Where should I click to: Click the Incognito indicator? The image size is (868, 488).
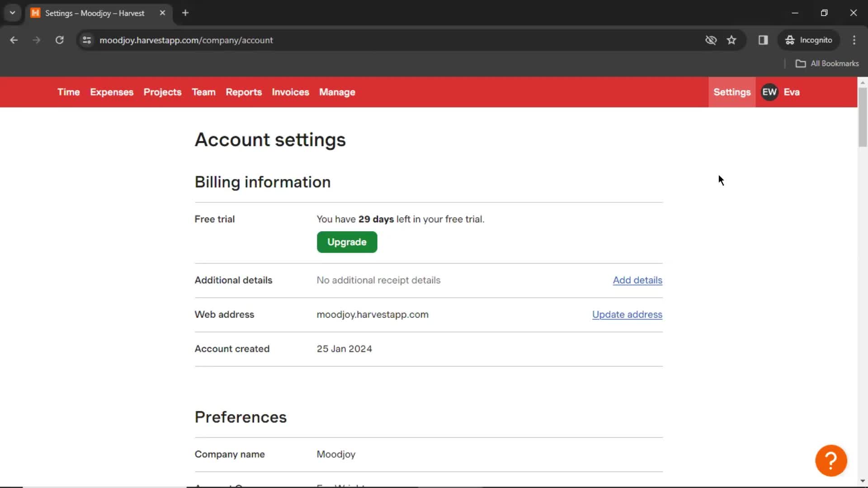809,40
